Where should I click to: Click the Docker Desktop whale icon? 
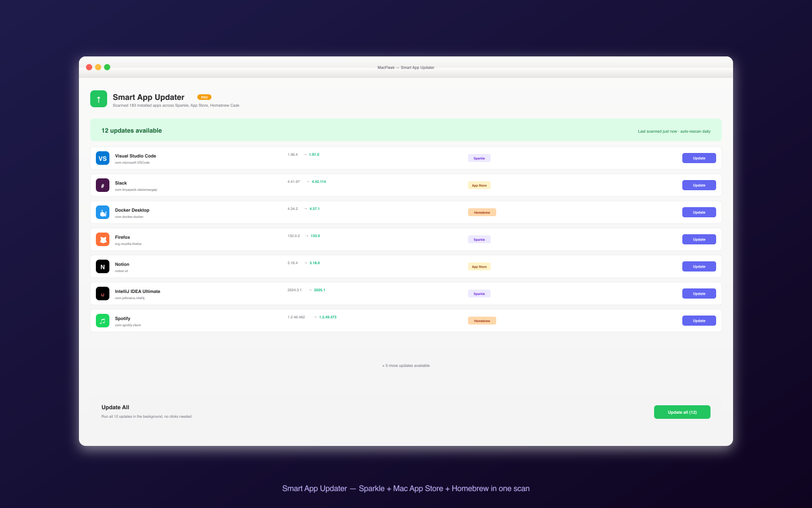coord(103,212)
